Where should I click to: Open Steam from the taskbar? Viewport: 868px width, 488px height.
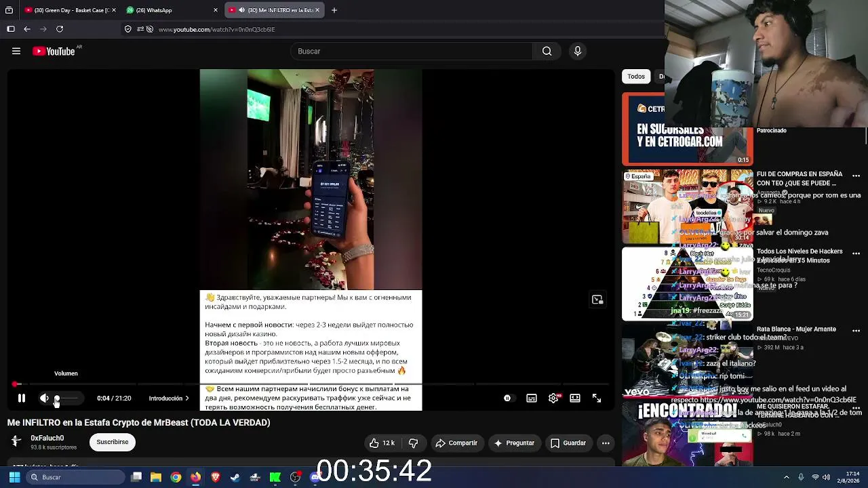[x=235, y=477]
